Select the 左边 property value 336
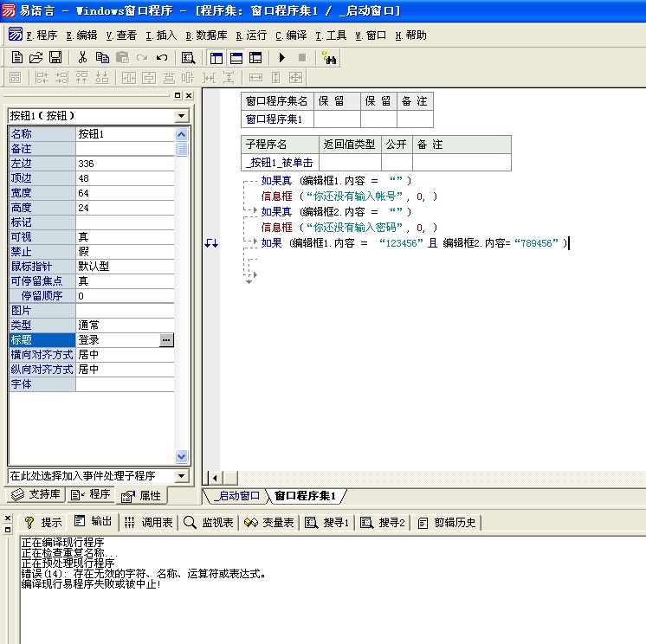Screen dimensions: 646x644 tap(125, 164)
